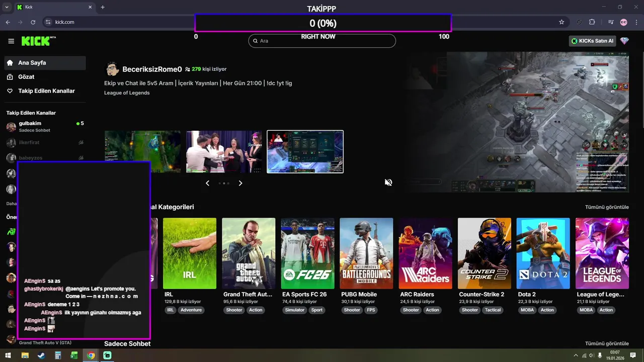Screen dimensions: 644x362
Task: Click the featured stream video preview
Action: (x=518, y=122)
